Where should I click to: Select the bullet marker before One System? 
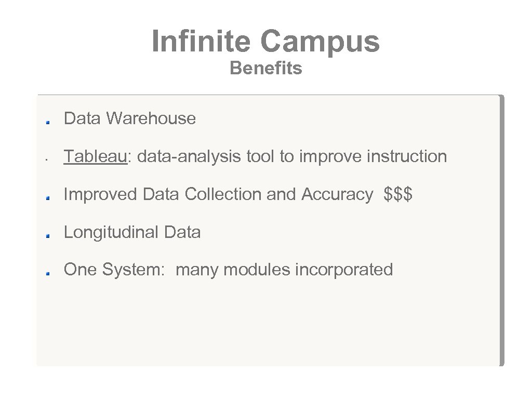(x=47, y=273)
